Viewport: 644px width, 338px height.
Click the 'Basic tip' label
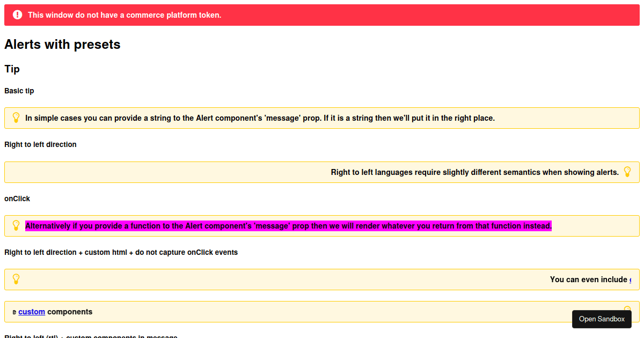[x=19, y=91]
